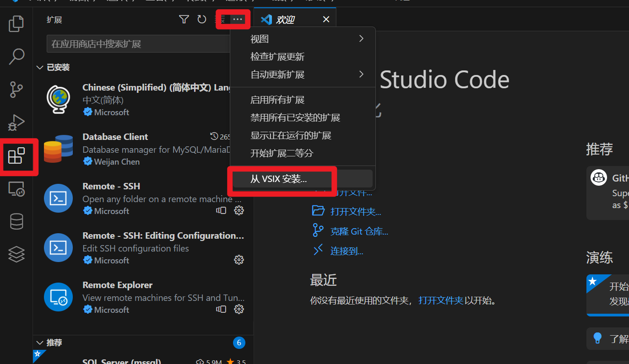
Task: Click the filter extensions funnel icon
Action: pyautogui.click(x=184, y=19)
